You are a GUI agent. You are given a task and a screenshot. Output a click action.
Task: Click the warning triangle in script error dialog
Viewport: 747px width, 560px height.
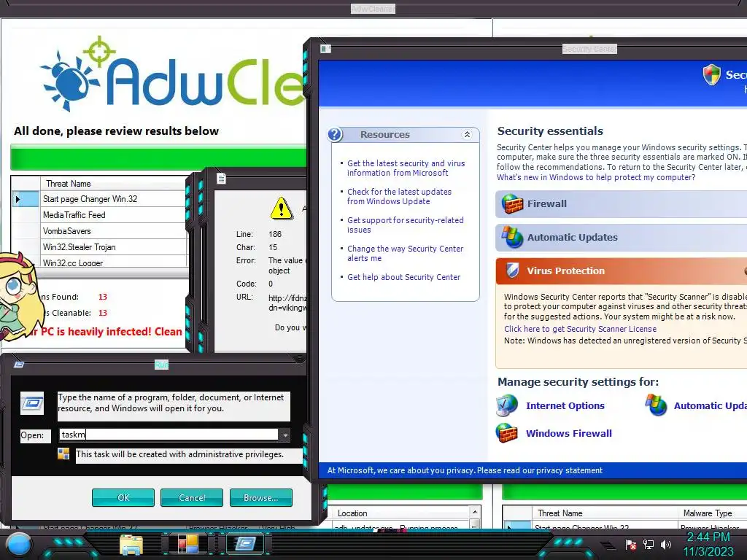(281, 208)
